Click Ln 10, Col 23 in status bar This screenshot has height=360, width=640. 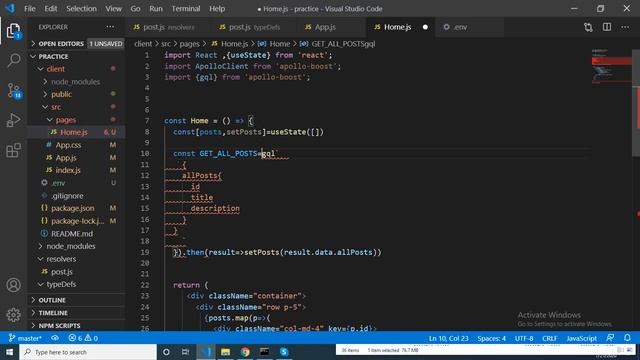tap(449, 338)
